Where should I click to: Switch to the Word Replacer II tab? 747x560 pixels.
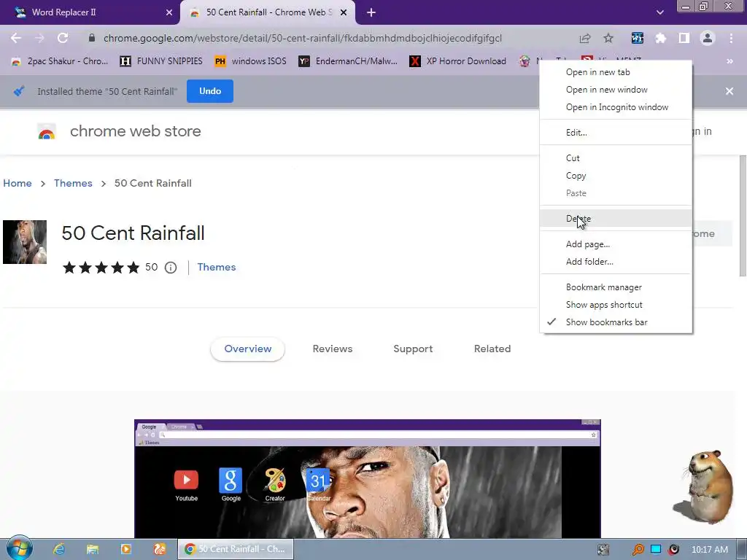point(90,13)
